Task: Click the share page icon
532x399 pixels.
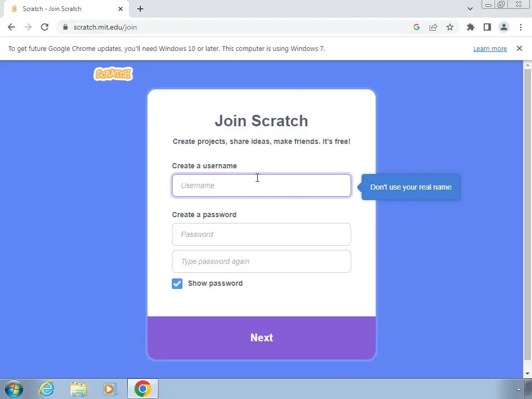Action: (x=433, y=27)
